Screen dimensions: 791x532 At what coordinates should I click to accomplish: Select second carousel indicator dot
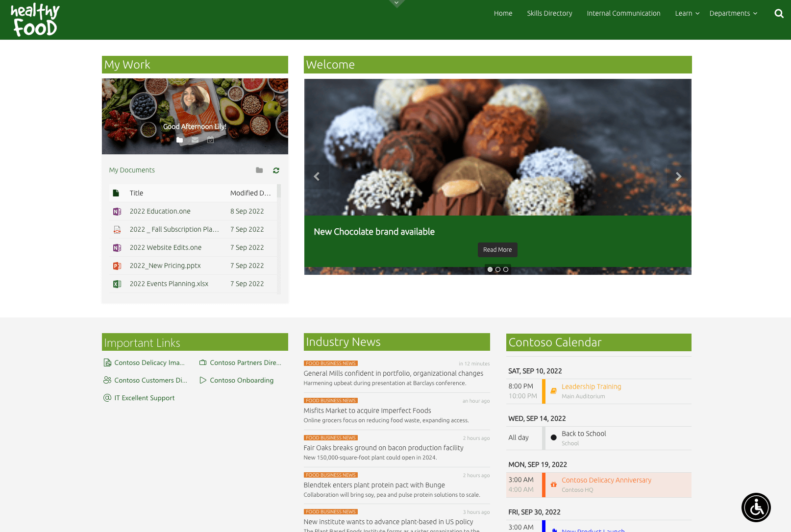coord(498,269)
